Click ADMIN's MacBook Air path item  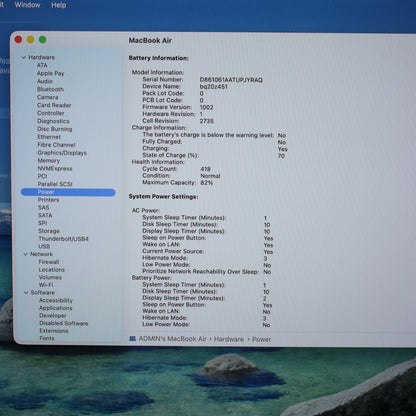(172, 339)
